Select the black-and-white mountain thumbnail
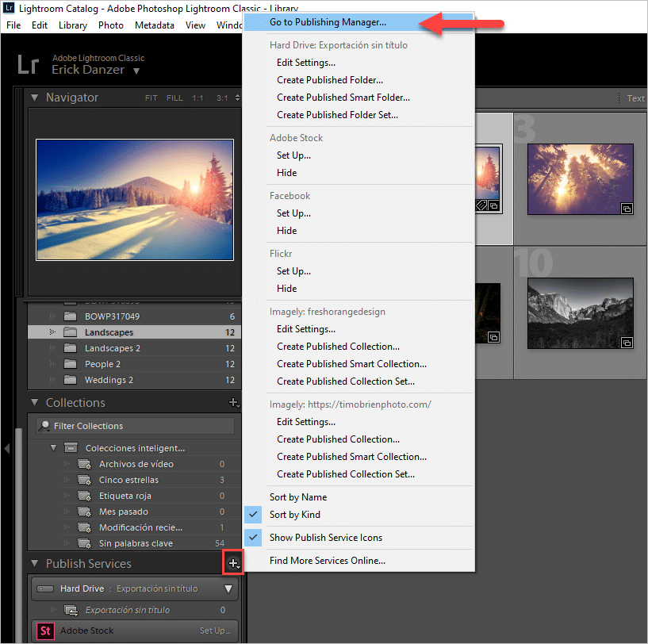Viewport: 648px width, 644px height. click(581, 313)
